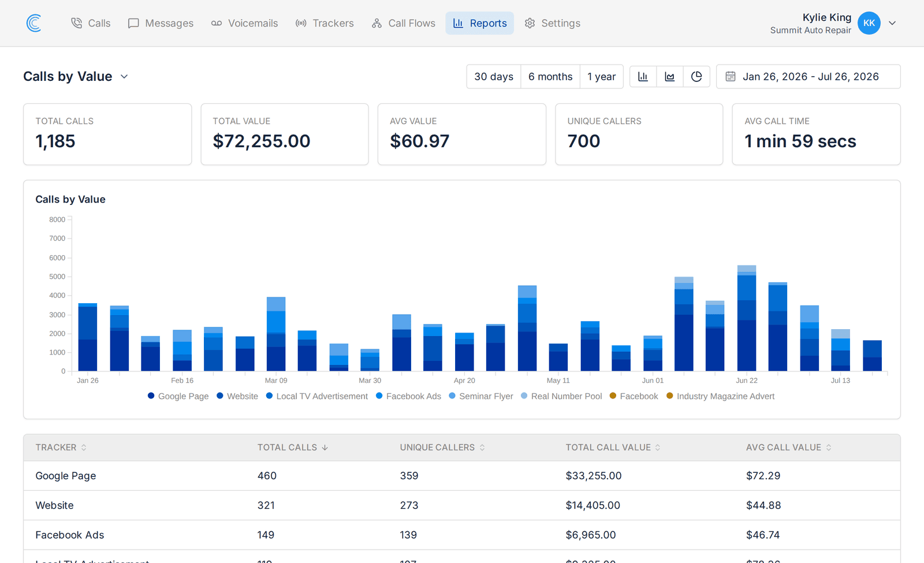Click the Total Value summary card
The width and height of the screenshot is (924, 563).
click(285, 135)
